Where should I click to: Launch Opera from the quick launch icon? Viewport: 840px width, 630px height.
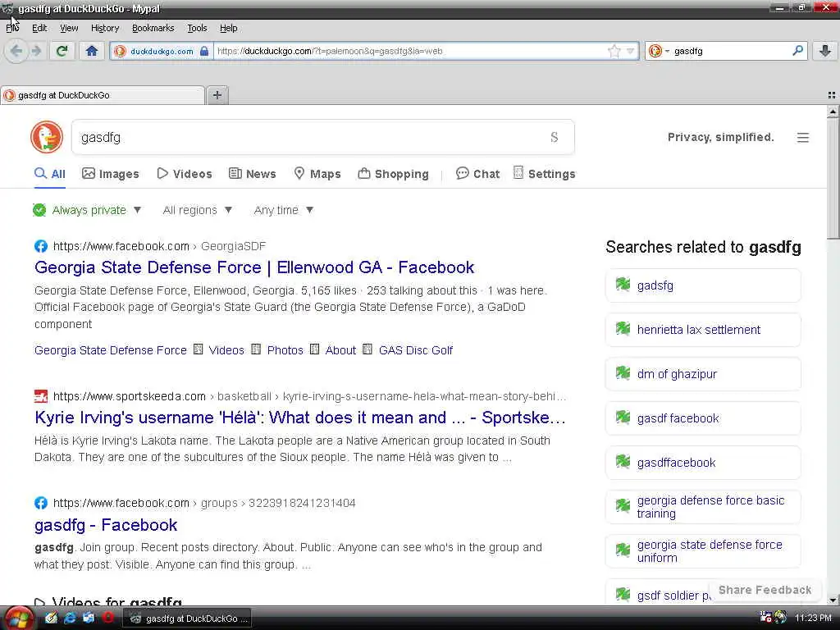tap(107, 618)
